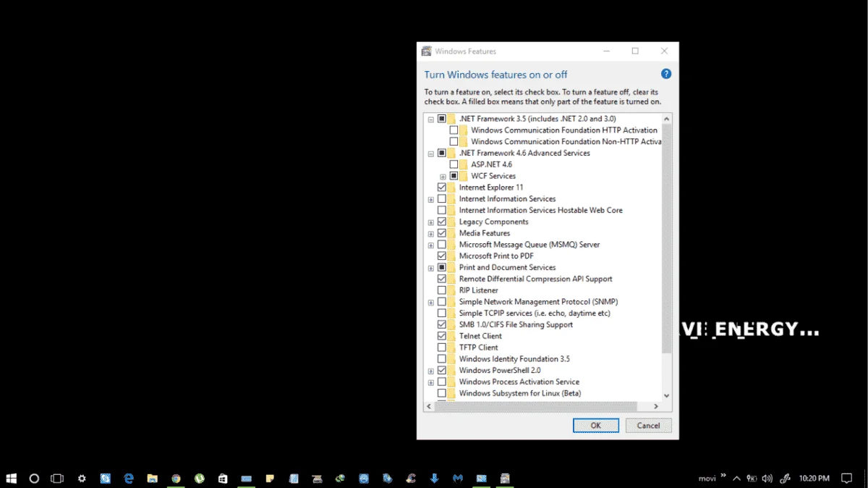Open the network status tray icon

(x=752, y=479)
